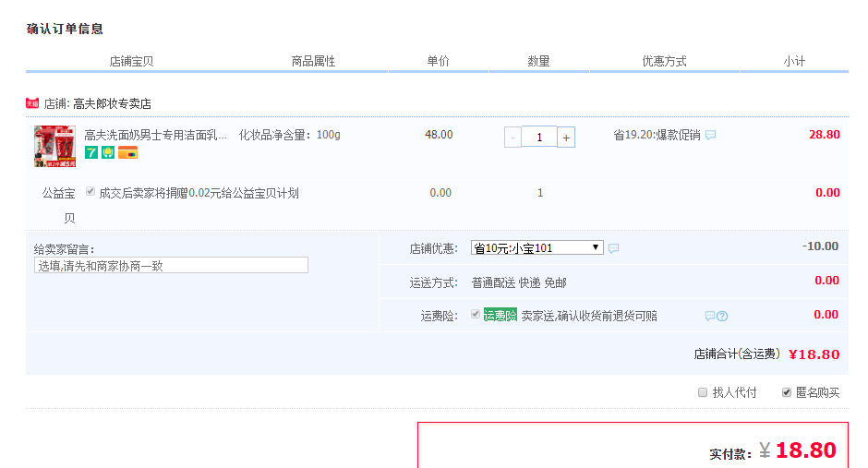Click the 小计 column header
Viewport: 868px width, 468px height.
[x=794, y=62]
